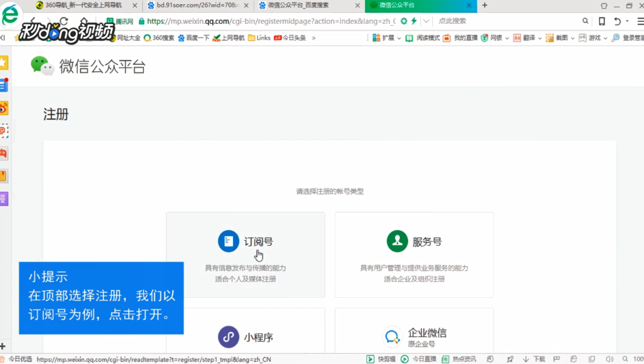Open the 网银 online banking dropdown
The image size is (644, 364).
tap(495, 38)
